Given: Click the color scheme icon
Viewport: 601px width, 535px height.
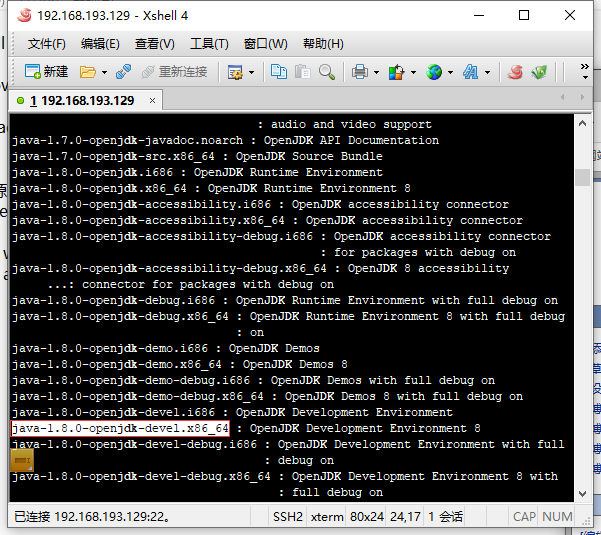Looking at the screenshot, I should point(396,72).
